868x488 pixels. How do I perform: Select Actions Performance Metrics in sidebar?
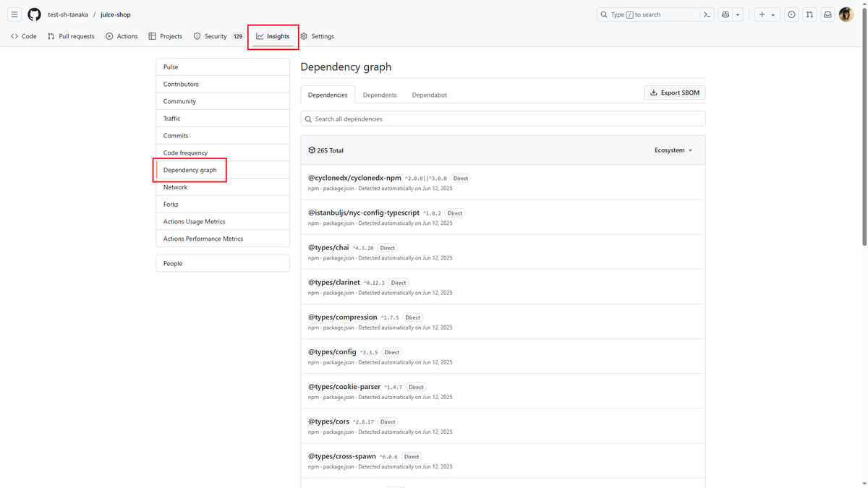pos(223,239)
